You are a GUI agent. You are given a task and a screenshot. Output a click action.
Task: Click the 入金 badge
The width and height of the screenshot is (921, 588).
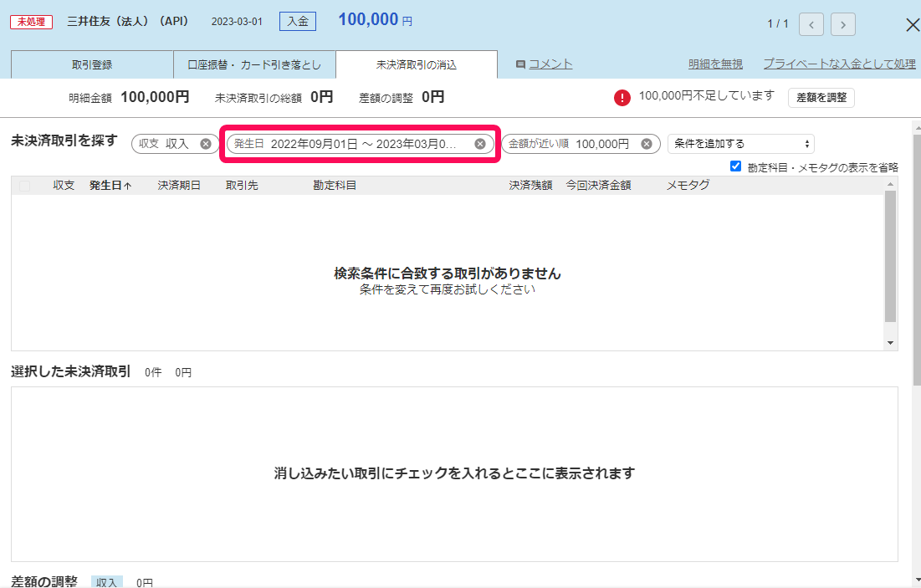pos(298,22)
